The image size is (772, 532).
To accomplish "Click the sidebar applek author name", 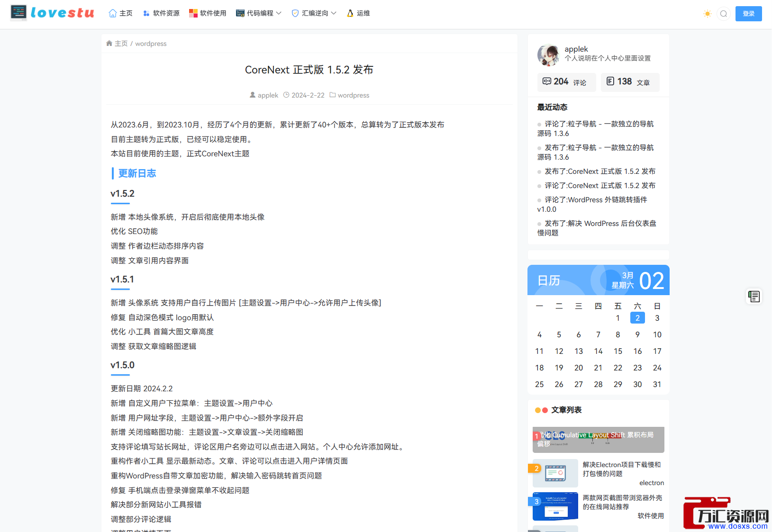I will tap(576, 49).
